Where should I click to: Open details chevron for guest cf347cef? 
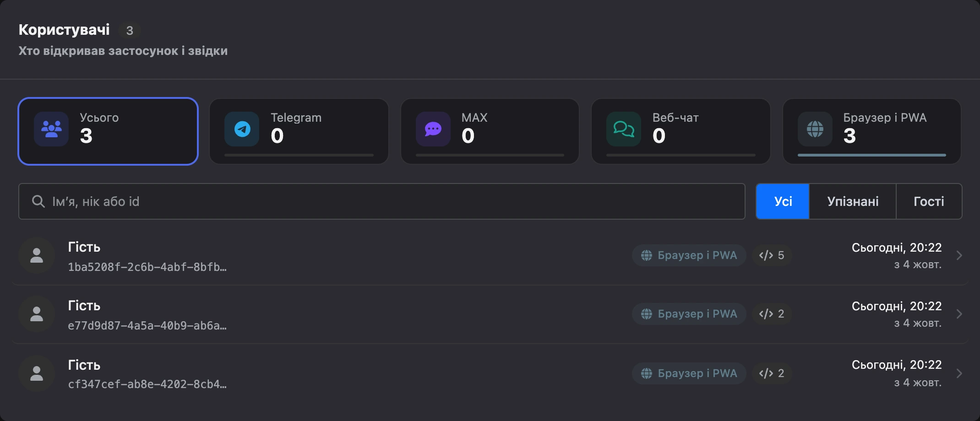(959, 373)
